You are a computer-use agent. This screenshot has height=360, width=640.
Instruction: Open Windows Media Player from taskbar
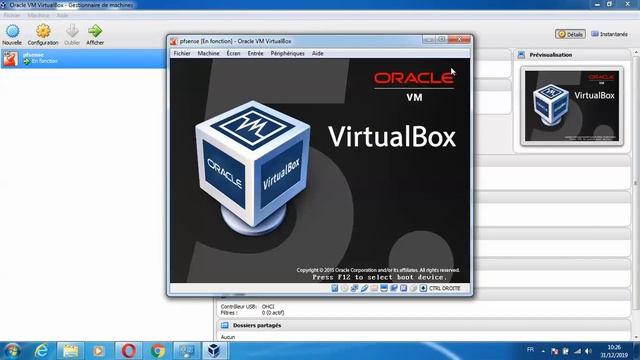[x=99, y=351]
